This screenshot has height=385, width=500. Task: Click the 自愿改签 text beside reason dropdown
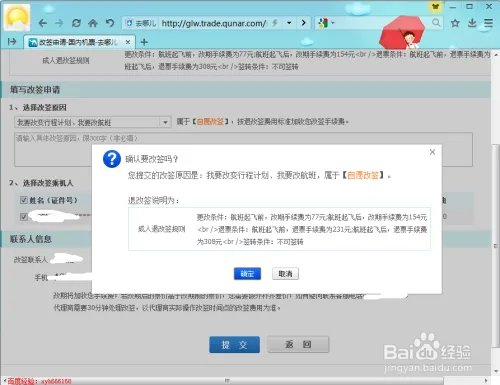pos(210,122)
